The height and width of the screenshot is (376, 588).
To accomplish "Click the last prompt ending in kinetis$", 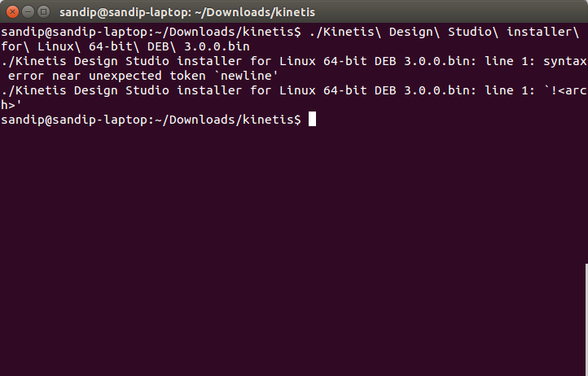I will click(x=151, y=120).
